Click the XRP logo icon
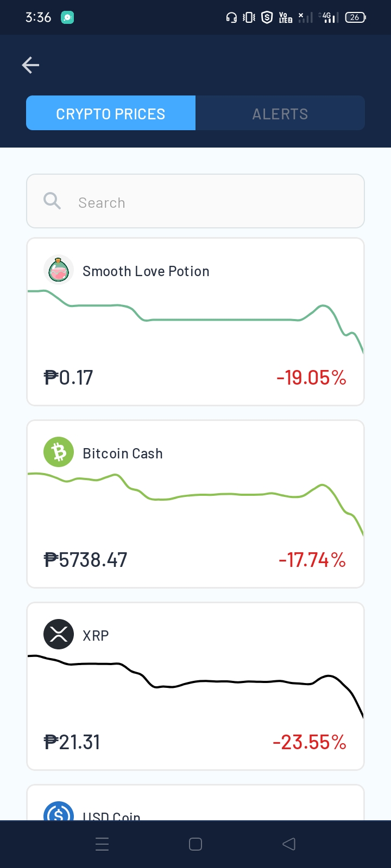 (59, 634)
